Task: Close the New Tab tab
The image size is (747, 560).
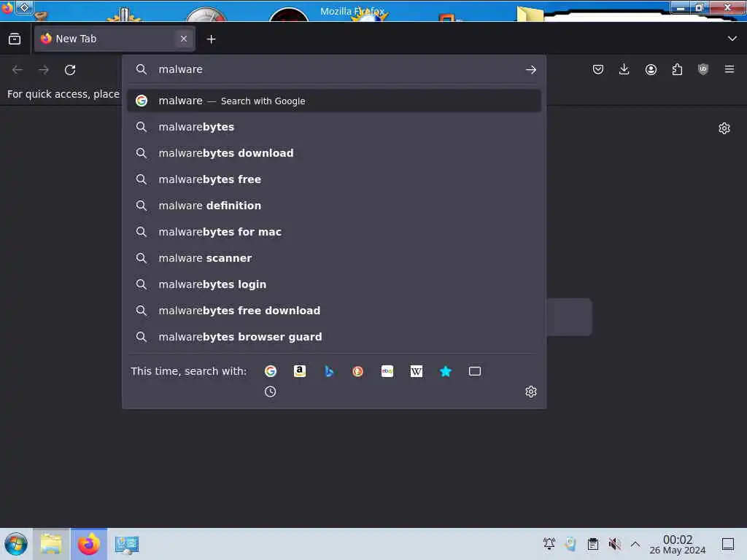Action: pos(184,39)
